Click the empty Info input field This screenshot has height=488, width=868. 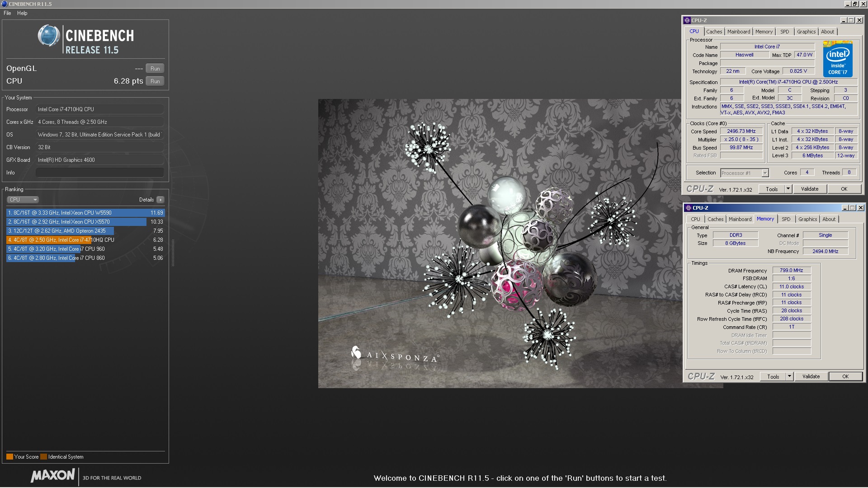pyautogui.click(x=99, y=173)
